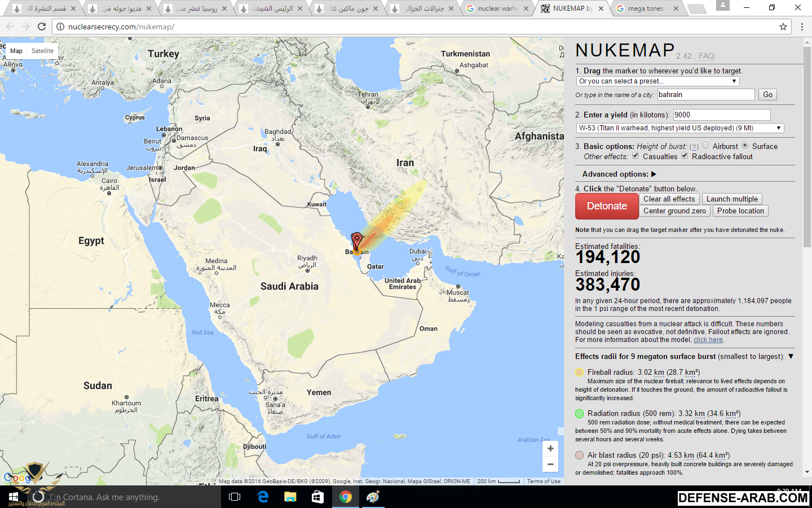Select the Surface burst radio option
Viewport: 812px width, 508px height.
[x=745, y=146]
